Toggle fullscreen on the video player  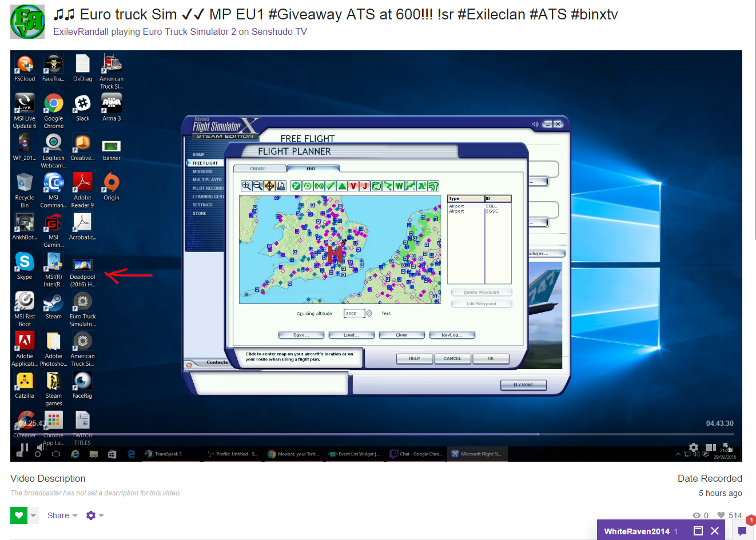(728, 447)
